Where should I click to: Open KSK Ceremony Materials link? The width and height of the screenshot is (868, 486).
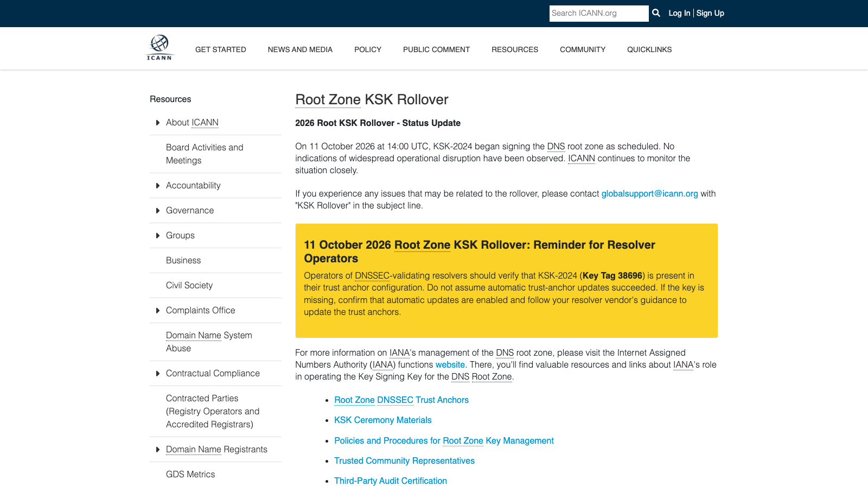pos(383,420)
